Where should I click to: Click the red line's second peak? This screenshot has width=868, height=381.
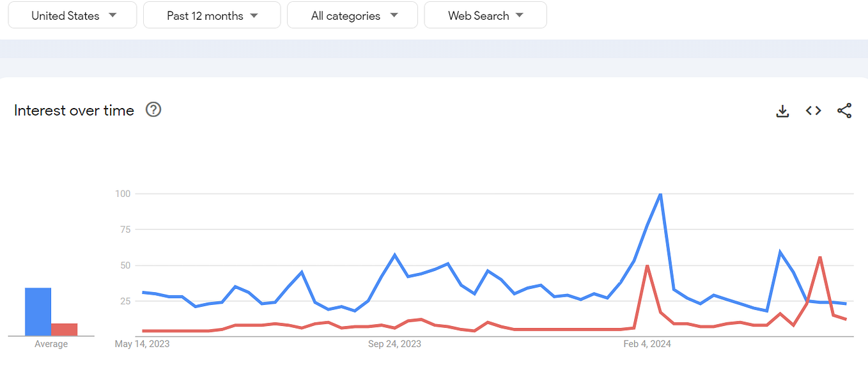coord(819,257)
